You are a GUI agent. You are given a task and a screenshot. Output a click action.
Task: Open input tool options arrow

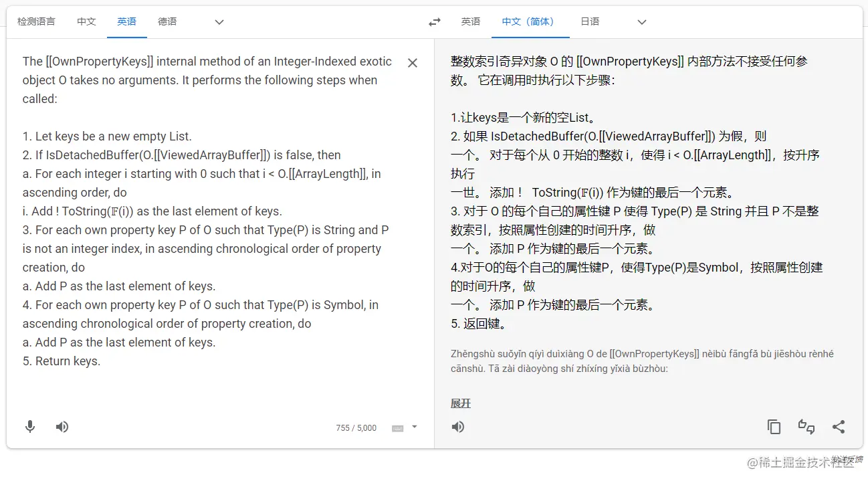pos(415,427)
